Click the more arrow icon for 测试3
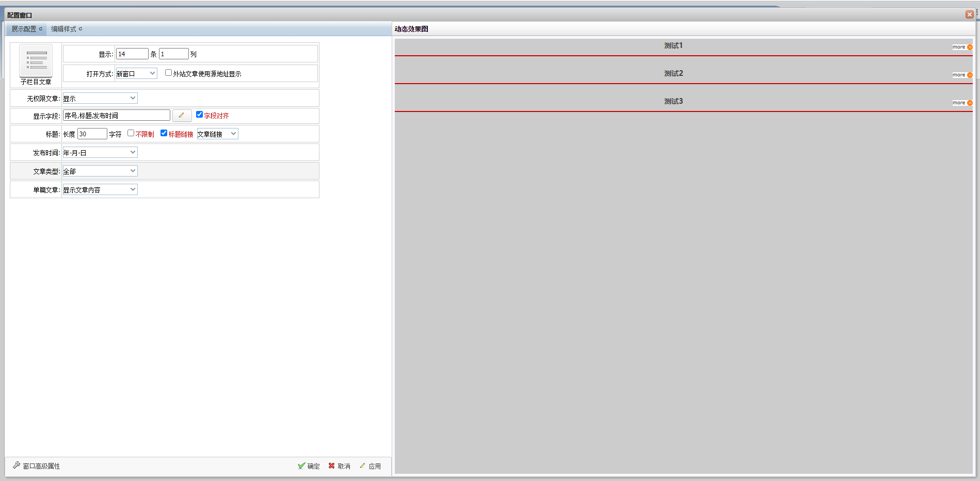Viewport: 980px width, 481px height. point(970,103)
